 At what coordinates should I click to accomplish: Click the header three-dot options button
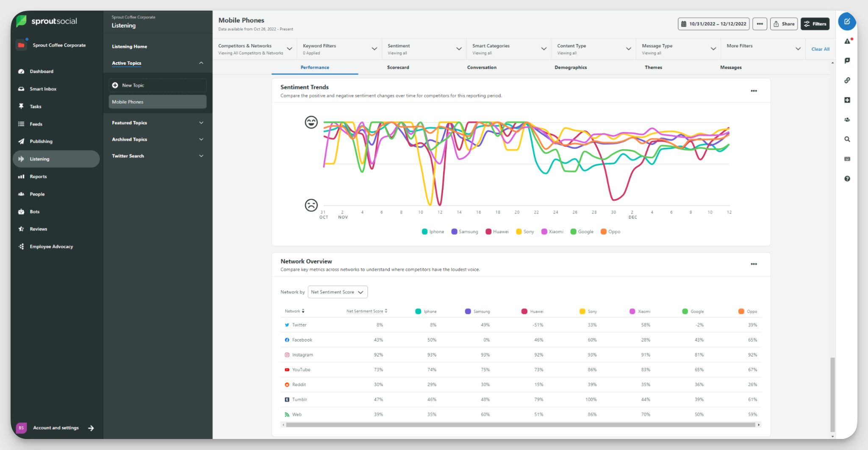pos(760,24)
